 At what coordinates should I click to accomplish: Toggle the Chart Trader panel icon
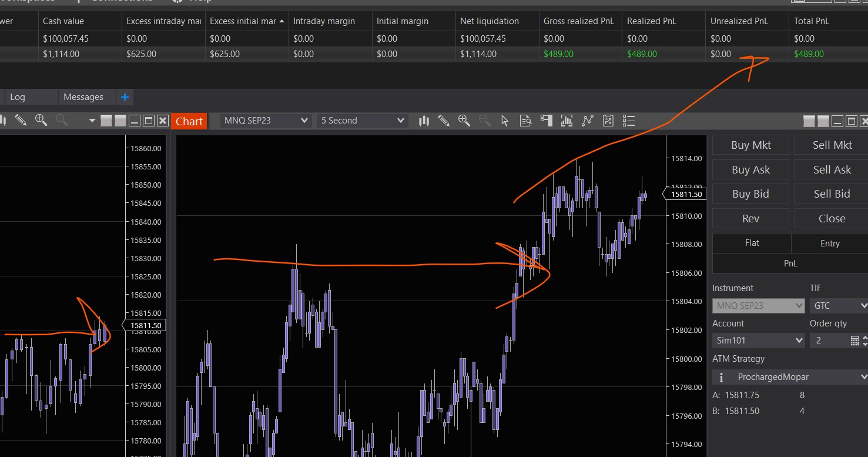[546, 121]
